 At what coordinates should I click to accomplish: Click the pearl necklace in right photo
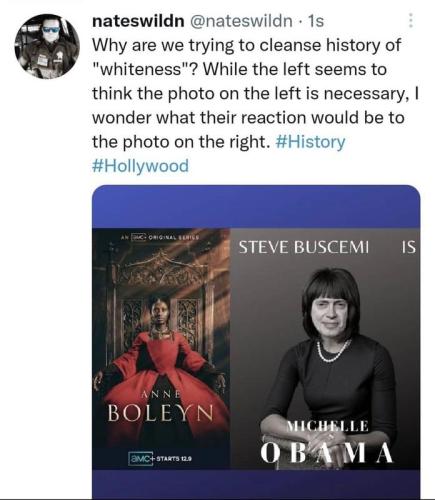(333, 352)
